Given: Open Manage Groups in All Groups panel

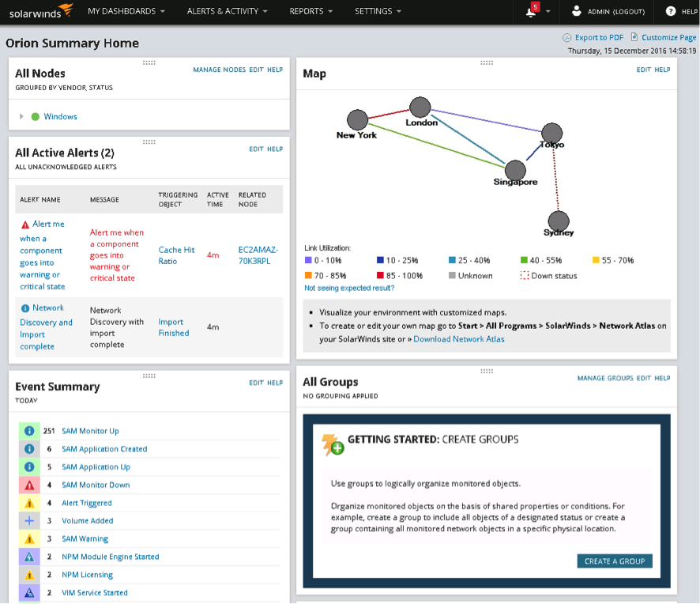Looking at the screenshot, I should tap(605, 379).
